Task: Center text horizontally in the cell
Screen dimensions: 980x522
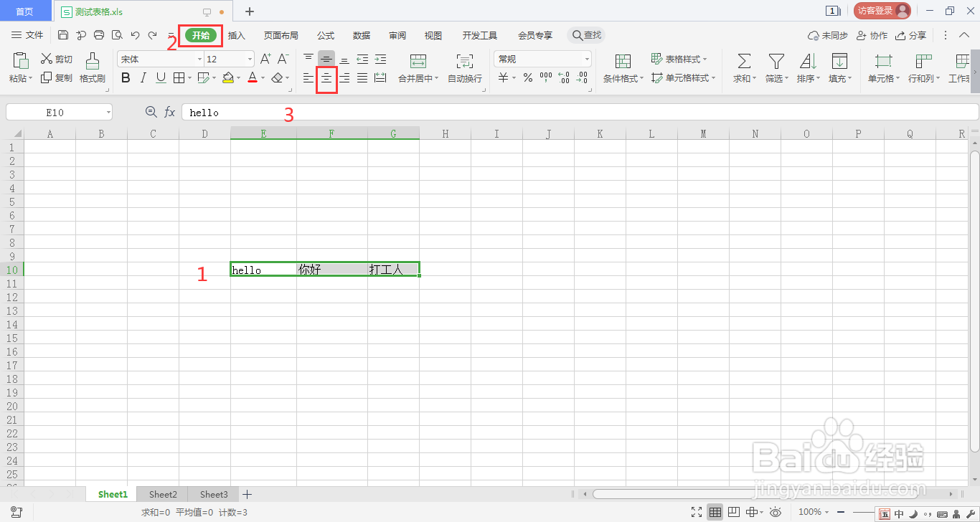Action: tap(326, 77)
